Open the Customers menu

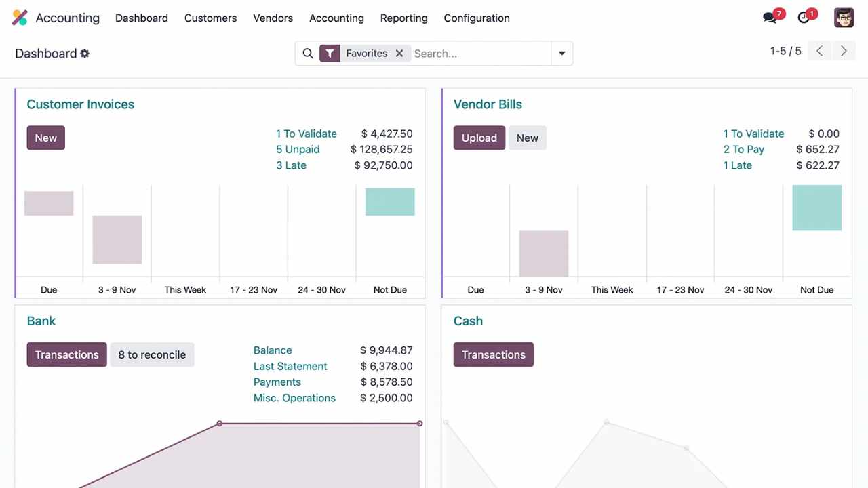pos(210,18)
